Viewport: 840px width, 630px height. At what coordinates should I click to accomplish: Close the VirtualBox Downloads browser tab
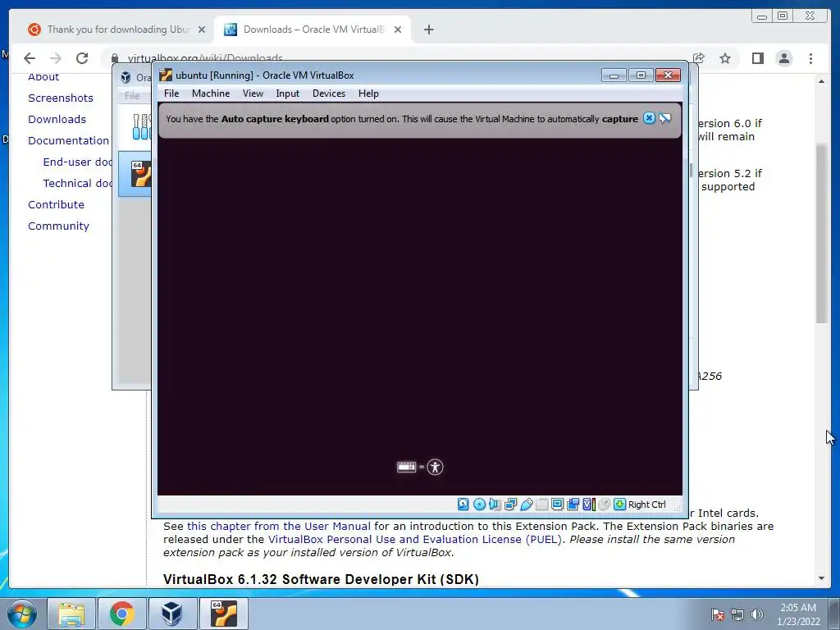tap(398, 30)
